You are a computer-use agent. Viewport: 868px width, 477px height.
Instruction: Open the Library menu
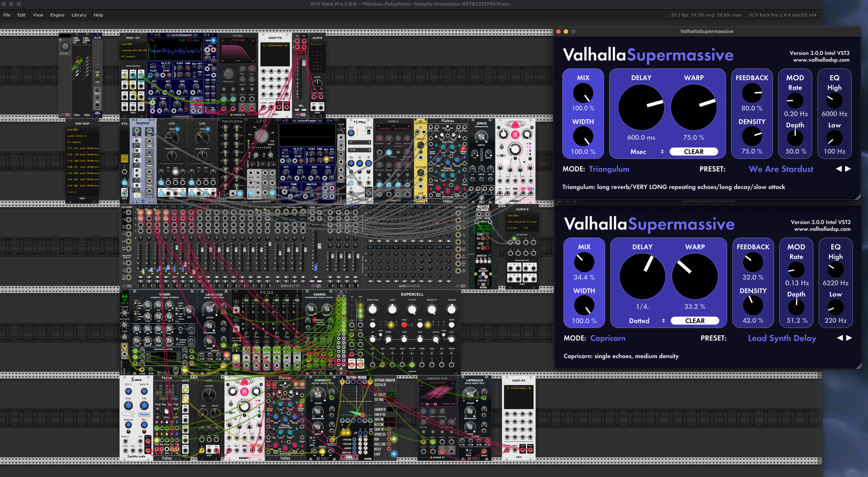[x=79, y=15]
